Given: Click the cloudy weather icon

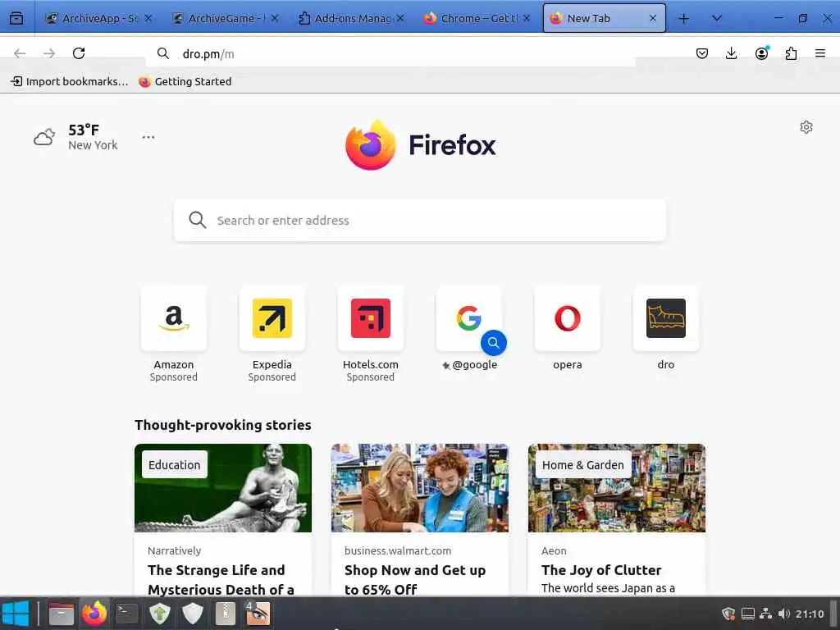Looking at the screenshot, I should coord(44,137).
